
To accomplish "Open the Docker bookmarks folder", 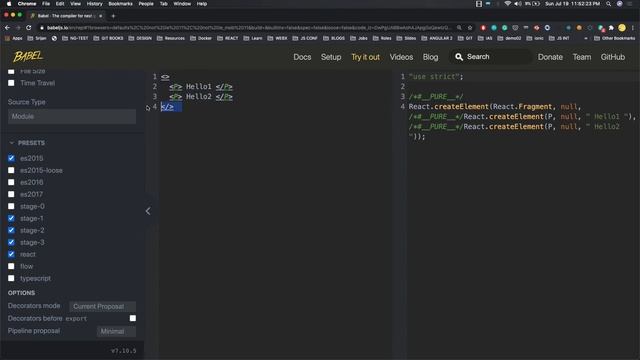I will tap(201, 38).
